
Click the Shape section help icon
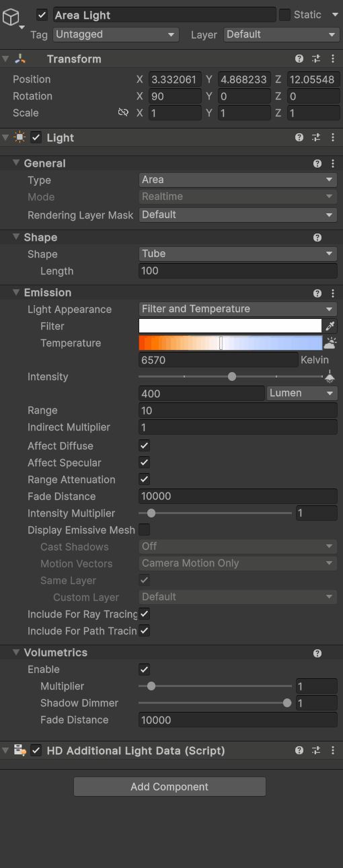(x=317, y=238)
